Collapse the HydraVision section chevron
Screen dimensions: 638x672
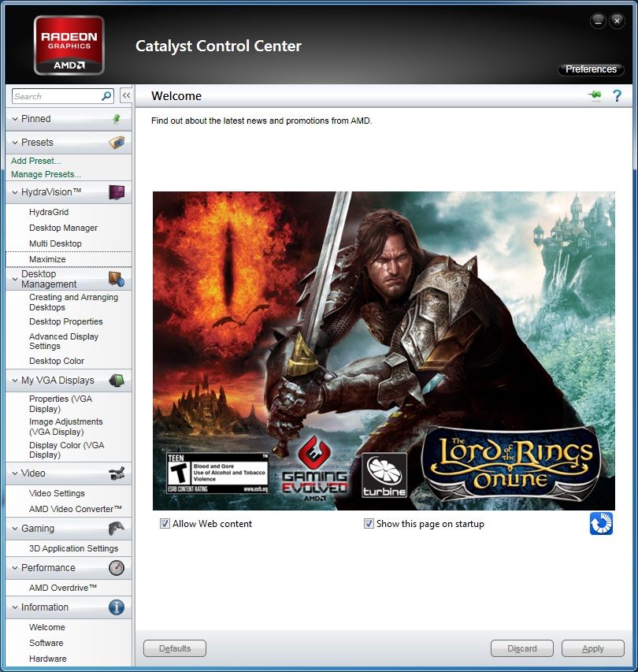click(x=15, y=192)
